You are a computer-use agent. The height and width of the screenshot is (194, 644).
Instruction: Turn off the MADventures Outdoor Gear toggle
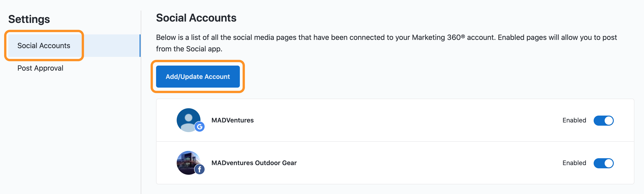(603, 163)
